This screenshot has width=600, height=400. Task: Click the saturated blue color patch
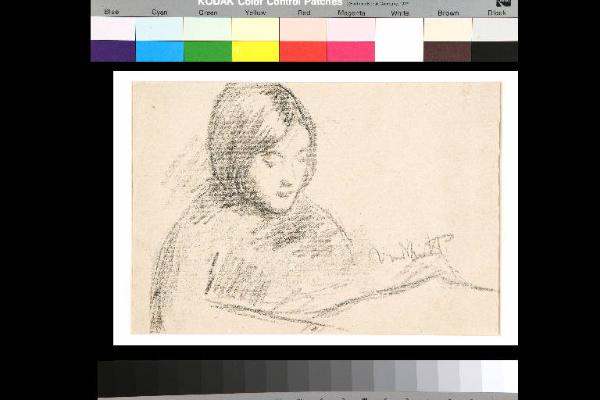click(112, 51)
